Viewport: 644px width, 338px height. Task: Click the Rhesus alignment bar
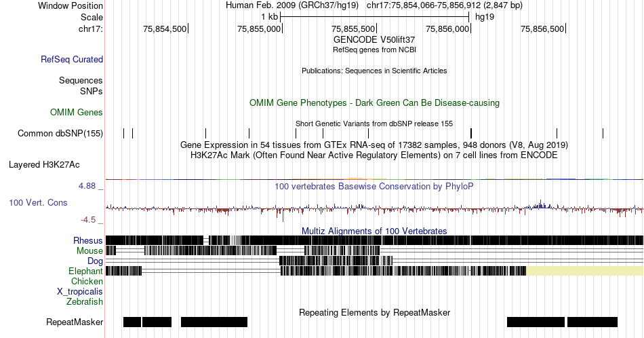click(374, 240)
